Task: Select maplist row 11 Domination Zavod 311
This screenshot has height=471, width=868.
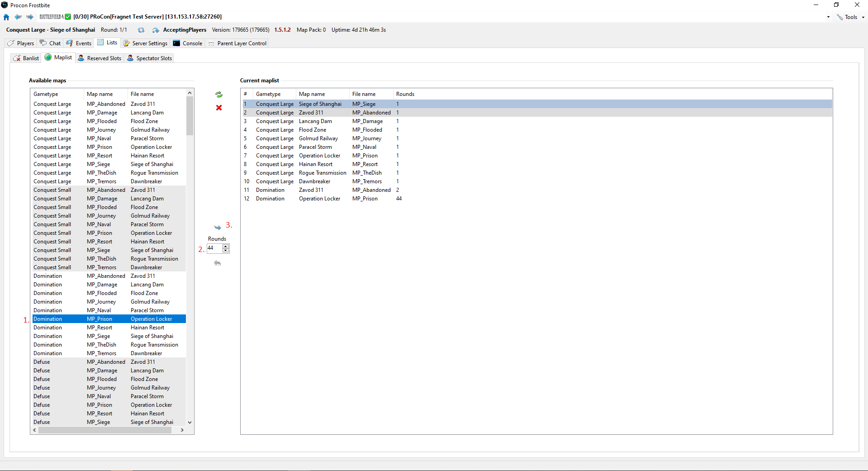Action: (537, 190)
